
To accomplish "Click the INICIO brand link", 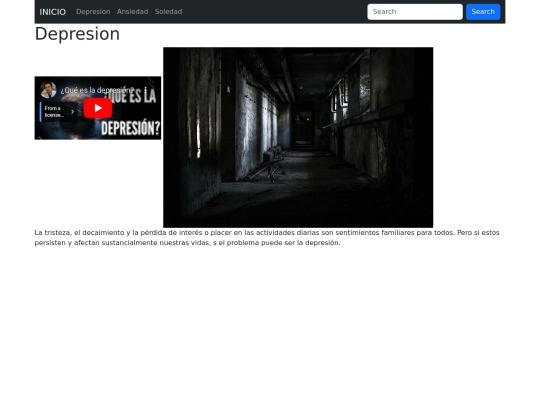I will (x=52, y=12).
